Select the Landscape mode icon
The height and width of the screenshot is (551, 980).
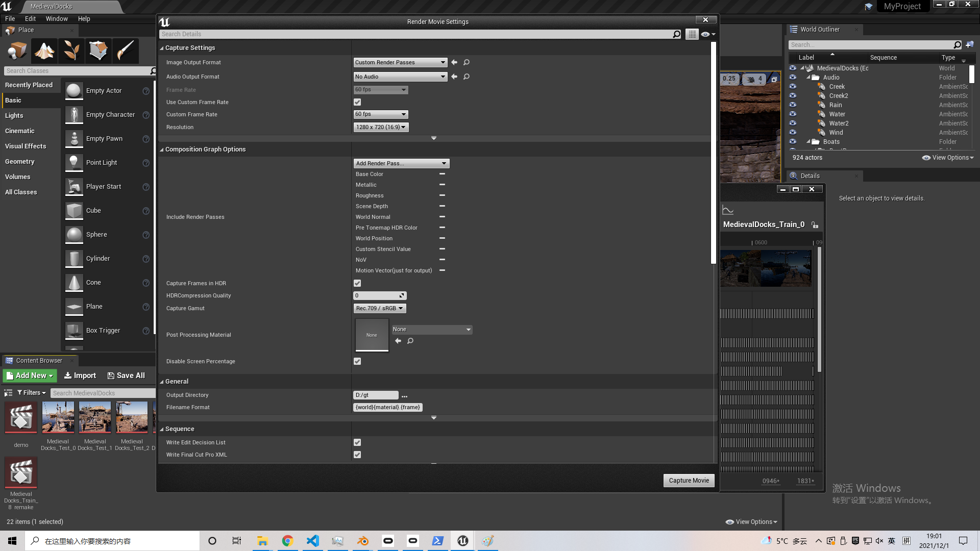click(x=44, y=51)
